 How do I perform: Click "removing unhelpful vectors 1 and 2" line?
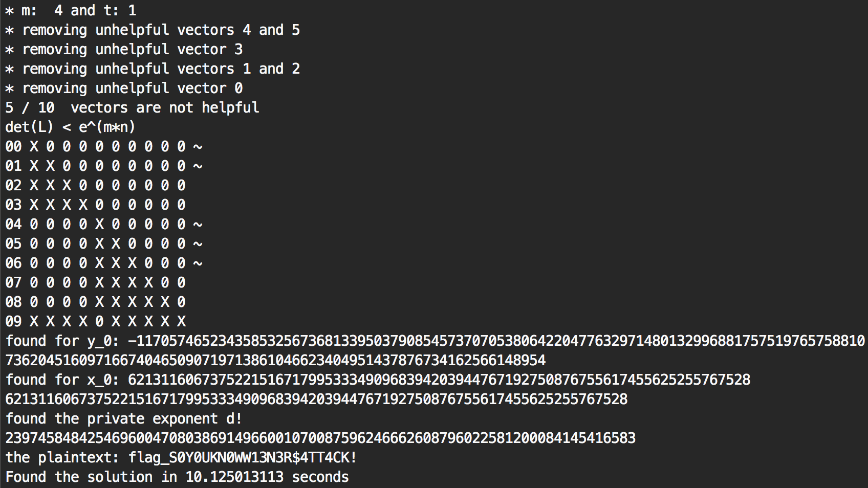(161, 69)
